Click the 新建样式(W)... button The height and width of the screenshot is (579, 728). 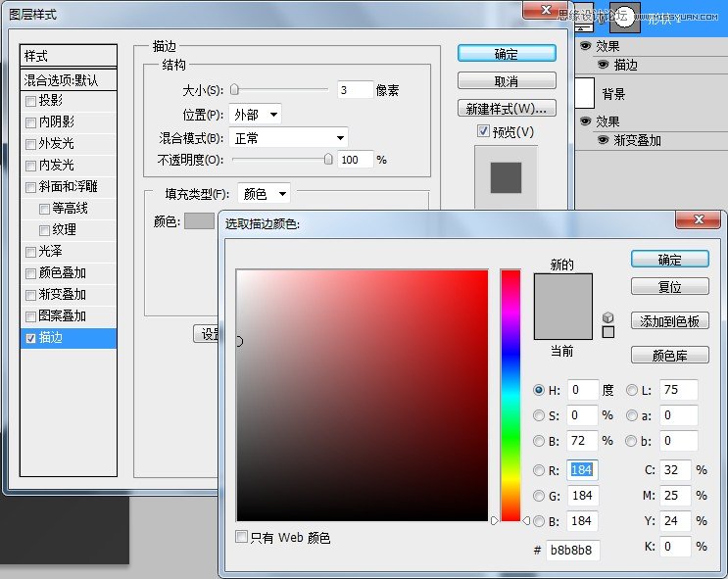(507, 108)
